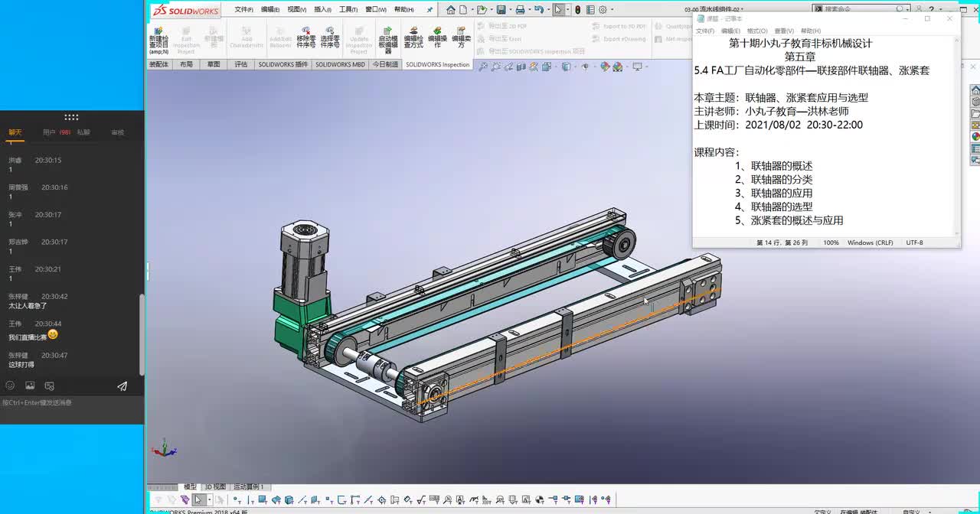
Task: Open the Options gear icon
Action: (x=603, y=9)
